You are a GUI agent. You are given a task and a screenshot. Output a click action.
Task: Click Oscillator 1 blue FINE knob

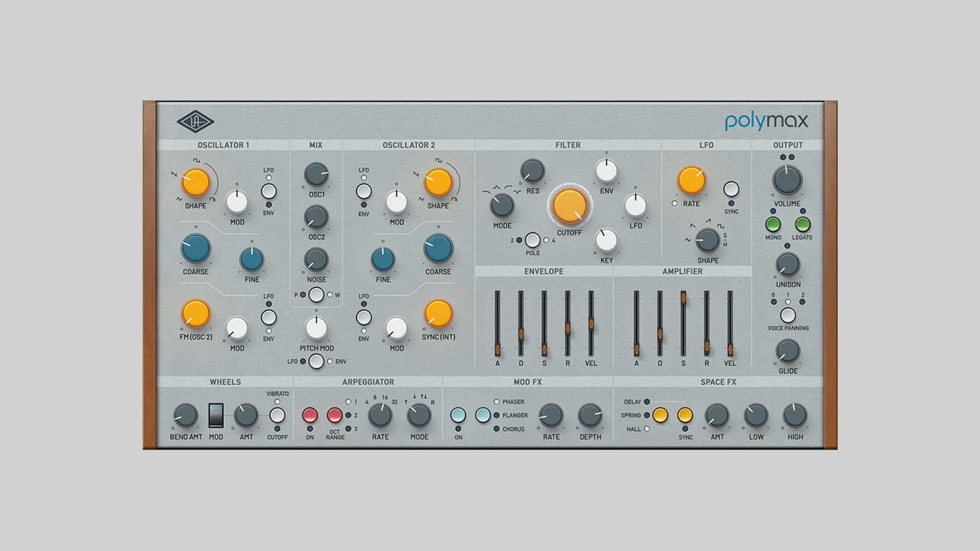pos(252,260)
